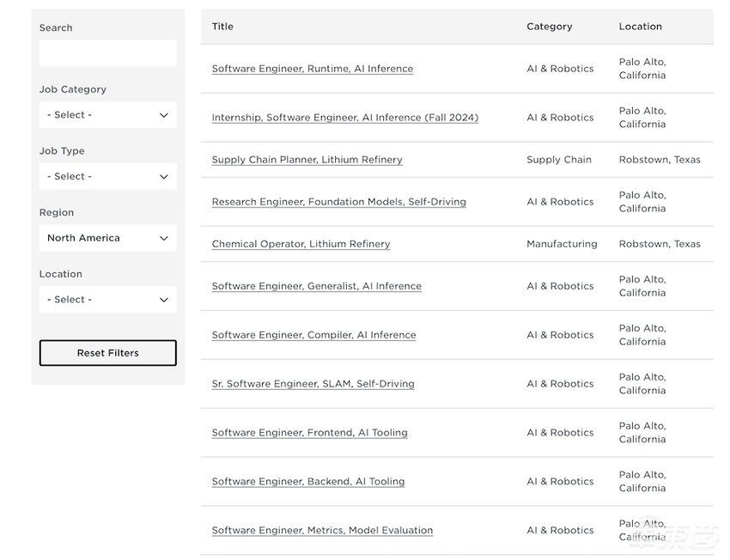Click the Title column header
This screenshot has height=560, width=730.
222,27
